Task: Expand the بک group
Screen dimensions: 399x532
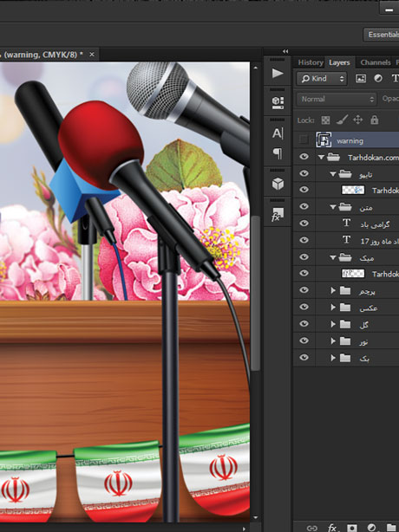Action: pos(333,358)
